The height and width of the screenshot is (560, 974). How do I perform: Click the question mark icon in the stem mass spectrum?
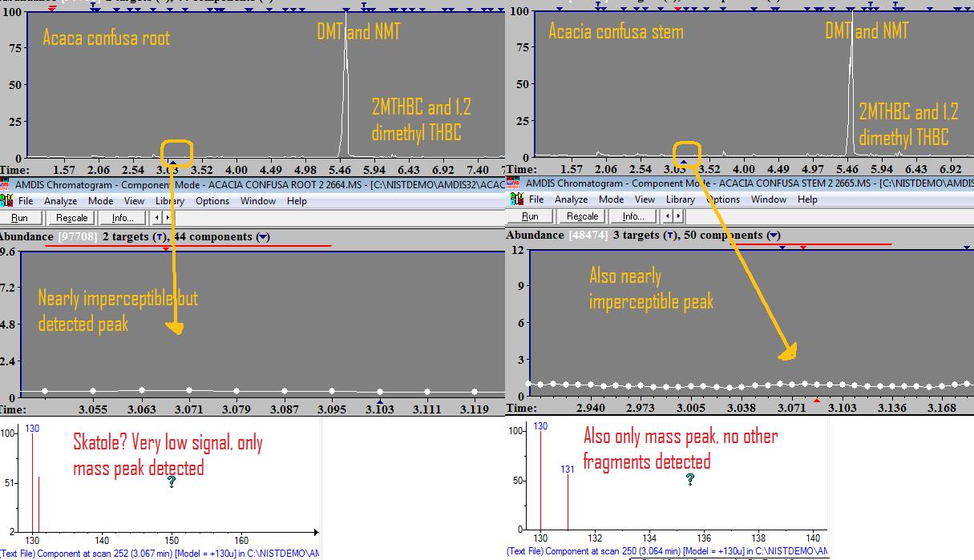click(689, 479)
